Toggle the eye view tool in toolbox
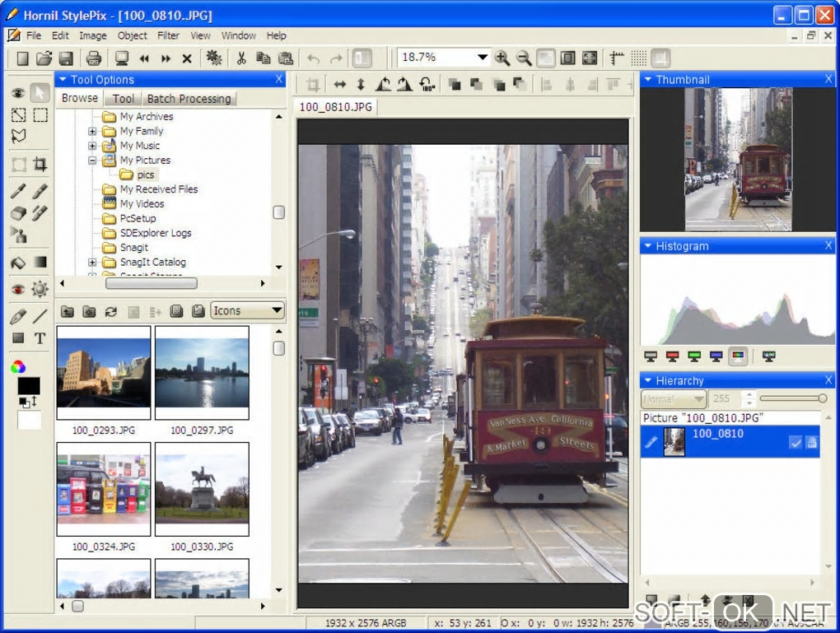 click(x=18, y=93)
